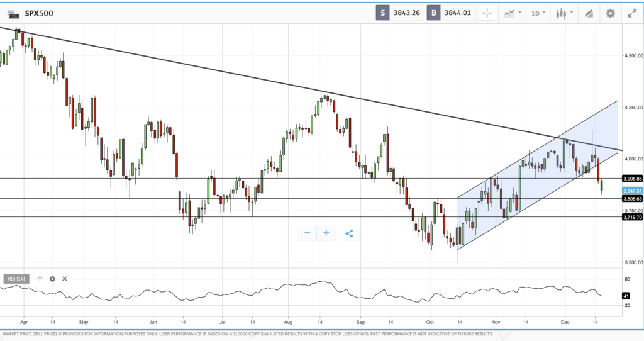The image size is (644, 341).
Task: Select the drawing tools icon
Action: [x=589, y=13]
